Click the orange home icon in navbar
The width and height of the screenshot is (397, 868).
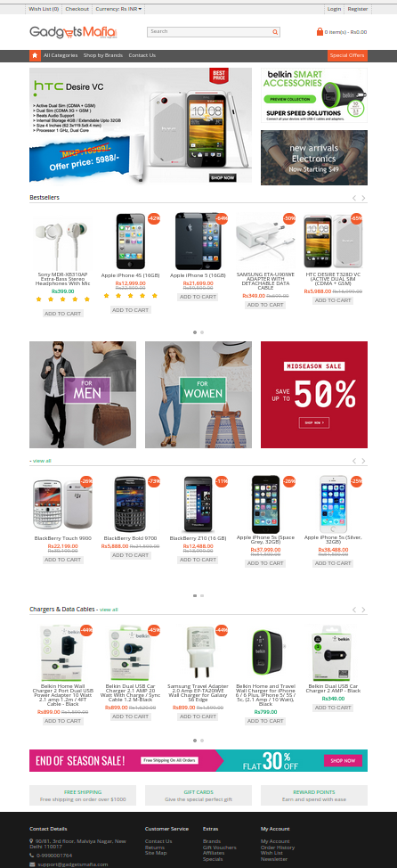tap(35, 55)
